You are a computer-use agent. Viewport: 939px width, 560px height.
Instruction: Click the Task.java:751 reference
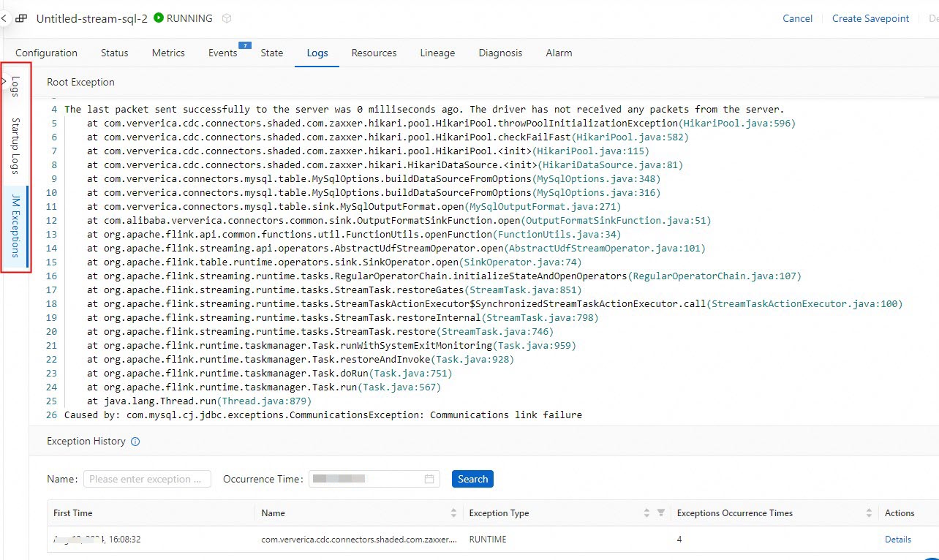(410, 374)
